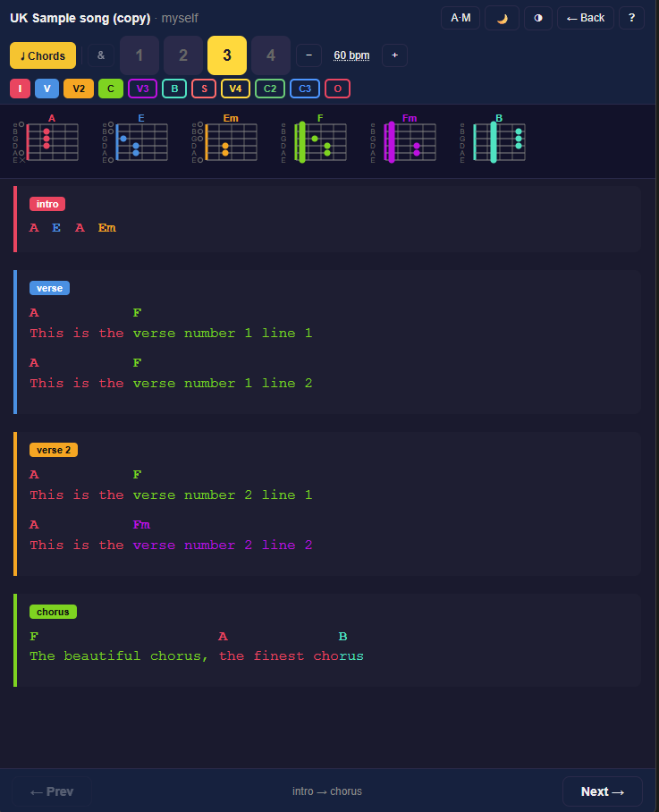The width and height of the screenshot is (659, 812).
Task: Open the Fm chord diagram
Action: (403, 139)
